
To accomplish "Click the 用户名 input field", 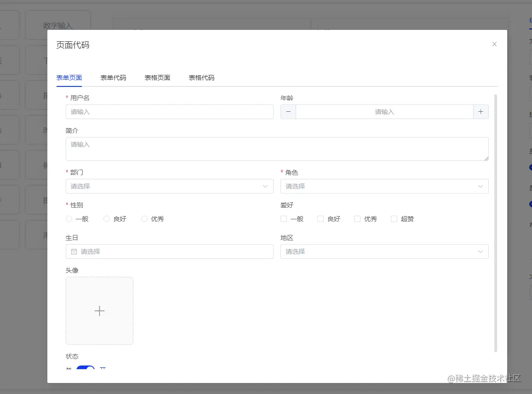I will pos(169,112).
